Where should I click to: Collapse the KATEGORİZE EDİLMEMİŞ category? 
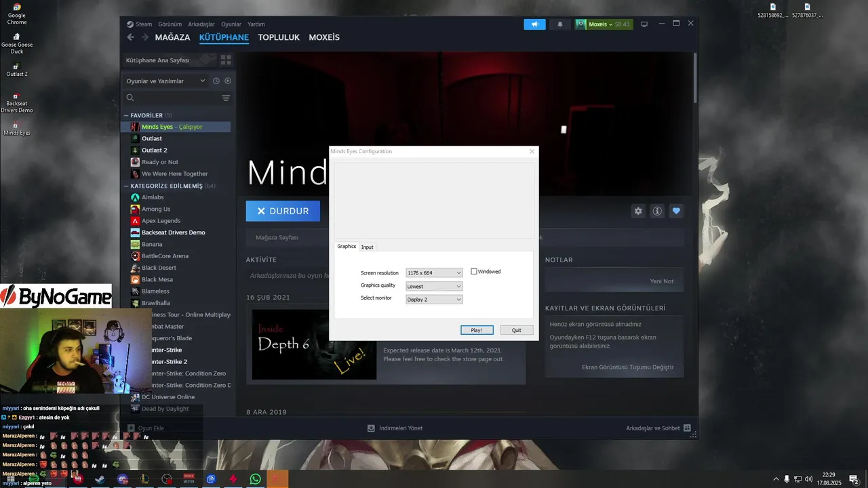(126, 186)
